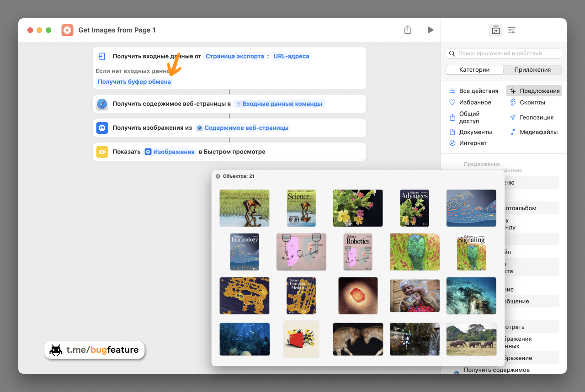Select the elephants herd photo thumbnail
This screenshot has width=585, height=392.
(x=471, y=339)
